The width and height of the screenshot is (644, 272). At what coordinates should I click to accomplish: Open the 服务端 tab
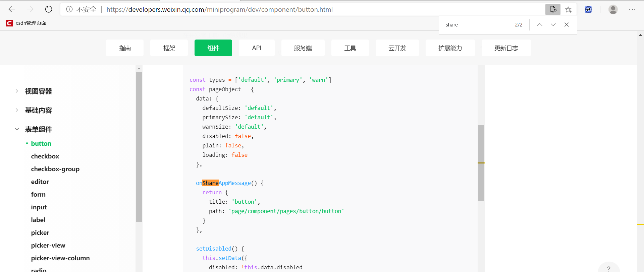pyautogui.click(x=303, y=48)
